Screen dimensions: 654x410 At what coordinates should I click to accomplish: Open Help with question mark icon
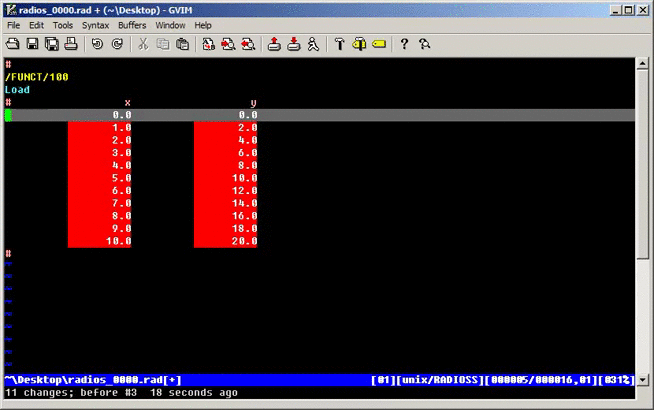(x=404, y=44)
